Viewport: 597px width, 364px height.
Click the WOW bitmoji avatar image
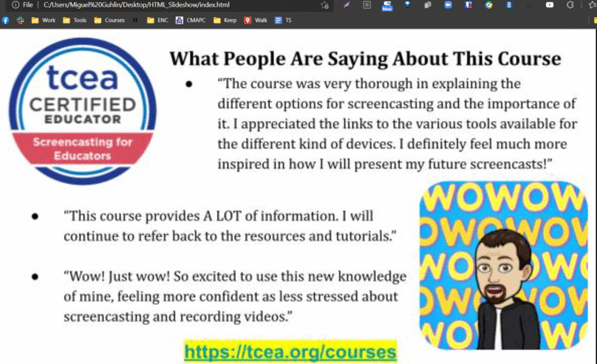click(x=503, y=266)
